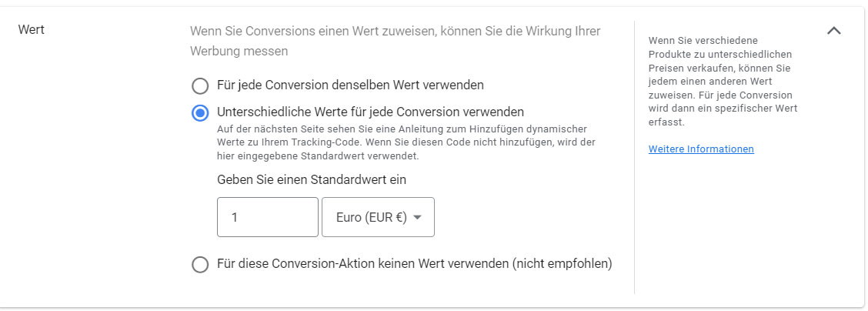
Task: Click the 'Wenn Sie Conversions einen Wert zuweisen' description
Action: coord(395,32)
